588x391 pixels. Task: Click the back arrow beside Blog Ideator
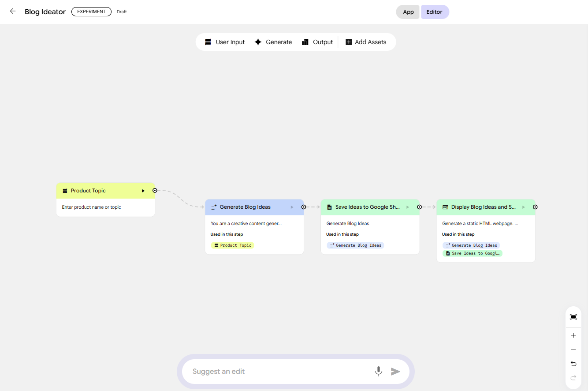pos(13,11)
